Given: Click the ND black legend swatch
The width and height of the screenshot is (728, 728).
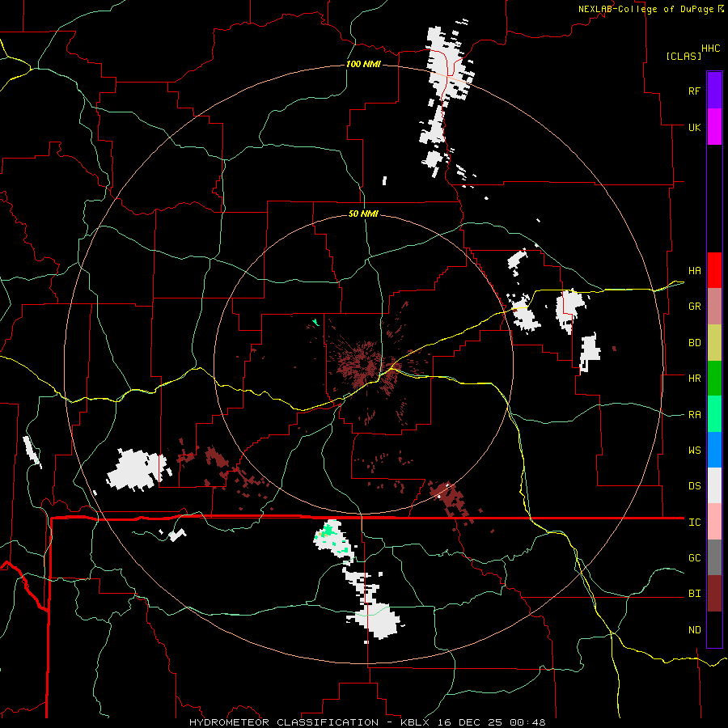Looking at the screenshot, I should point(714,629).
